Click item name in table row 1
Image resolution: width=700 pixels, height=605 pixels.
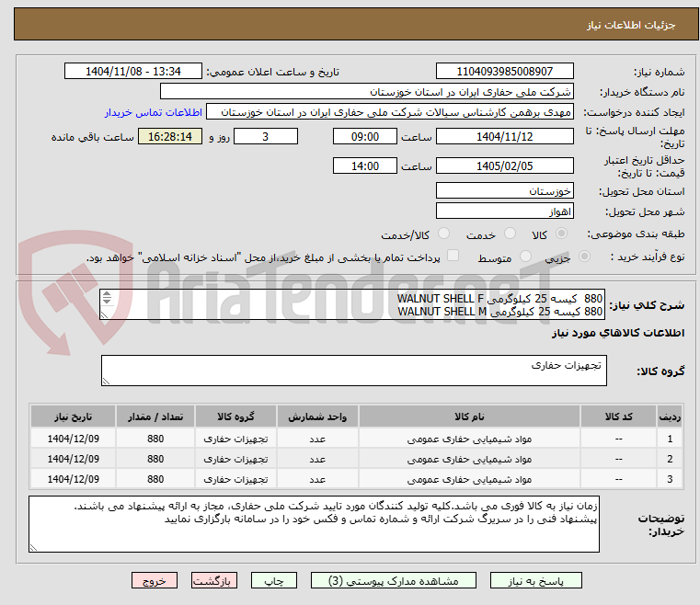click(x=469, y=439)
